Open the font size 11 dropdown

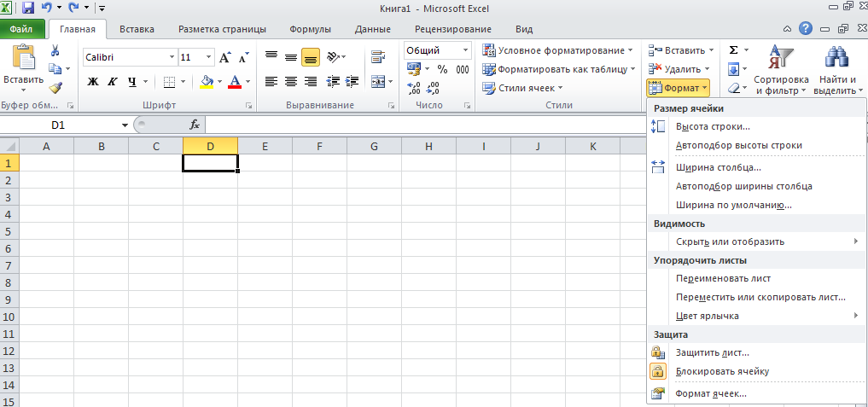point(209,57)
